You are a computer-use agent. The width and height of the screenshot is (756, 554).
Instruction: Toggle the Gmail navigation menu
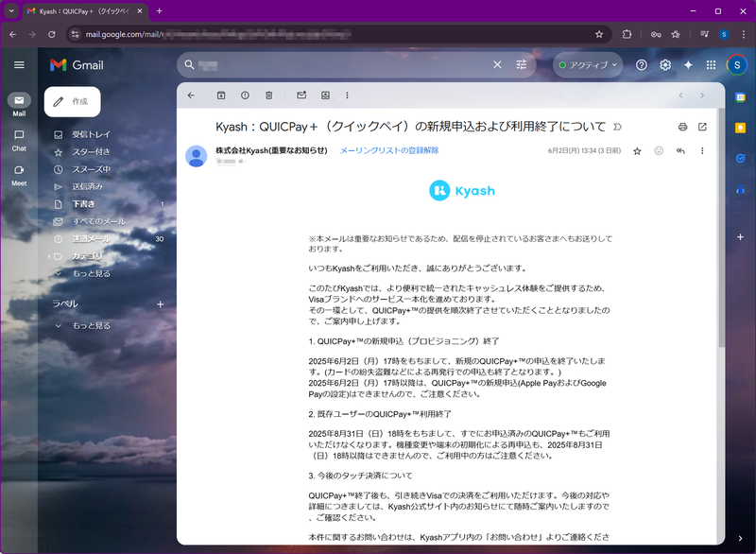click(19, 64)
